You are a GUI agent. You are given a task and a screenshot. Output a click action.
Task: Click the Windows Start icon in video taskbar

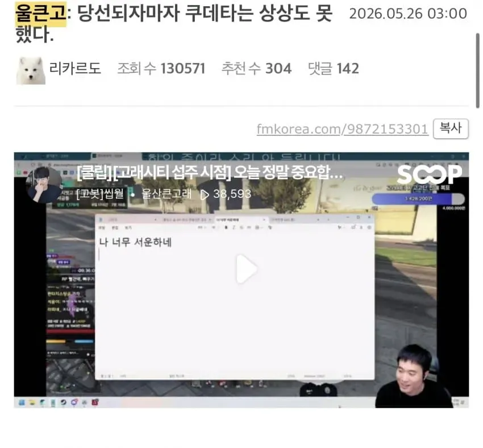(22, 403)
